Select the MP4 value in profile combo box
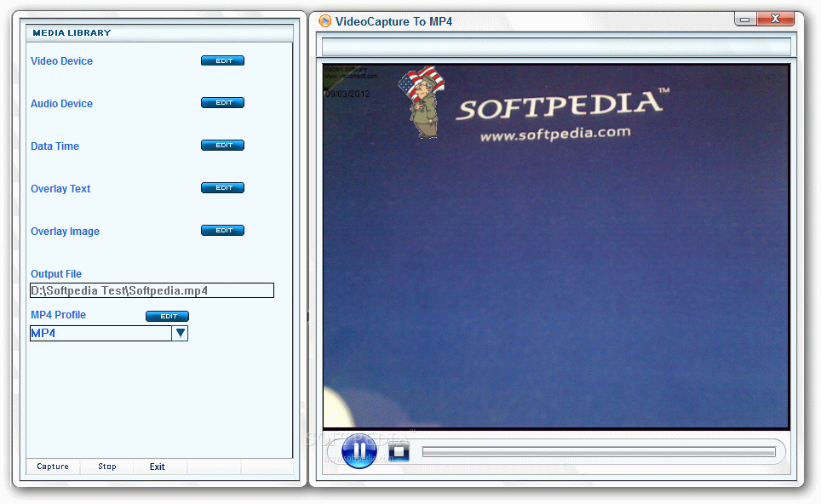821x504 pixels. (x=101, y=333)
